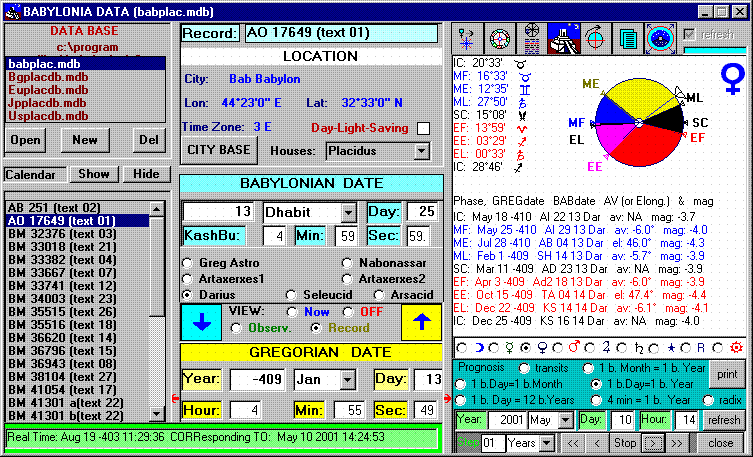The image size is (753, 457).
Task: Click the yellow up arrow button
Action: (x=420, y=322)
